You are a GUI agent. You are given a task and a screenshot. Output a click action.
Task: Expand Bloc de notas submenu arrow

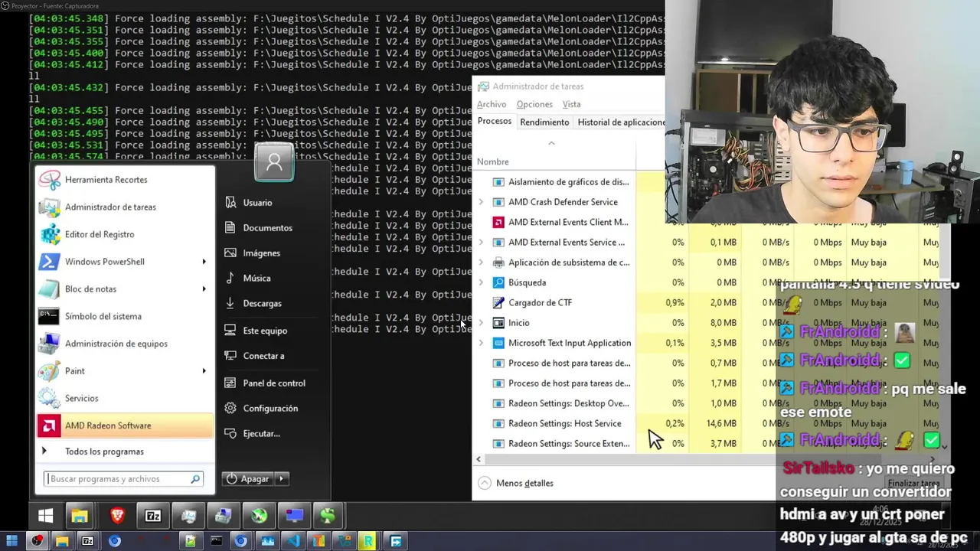pos(204,289)
